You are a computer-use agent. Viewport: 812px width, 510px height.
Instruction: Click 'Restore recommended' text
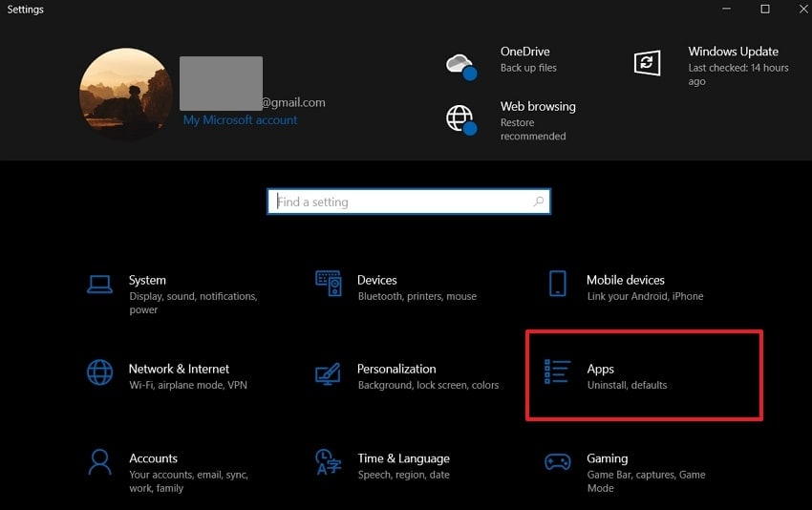point(533,130)
